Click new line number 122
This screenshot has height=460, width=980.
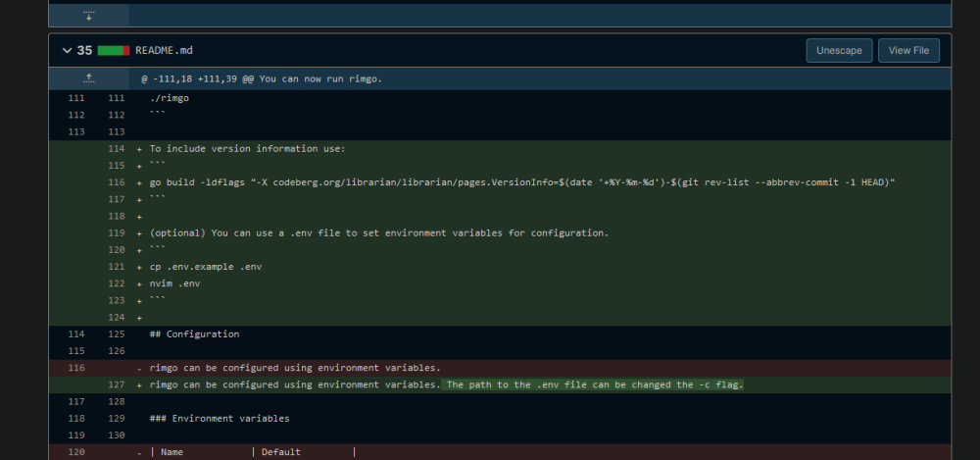pyautogui.click(x=117, y=284)
